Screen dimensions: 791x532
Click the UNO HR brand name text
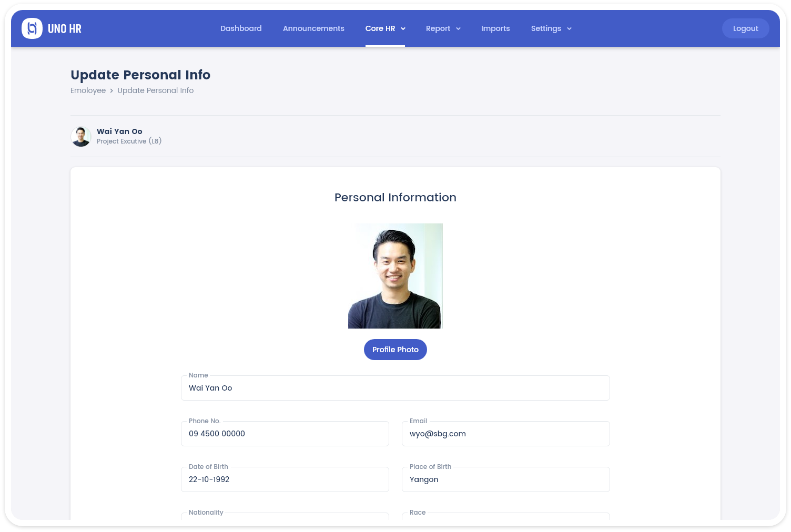point(65,29)
